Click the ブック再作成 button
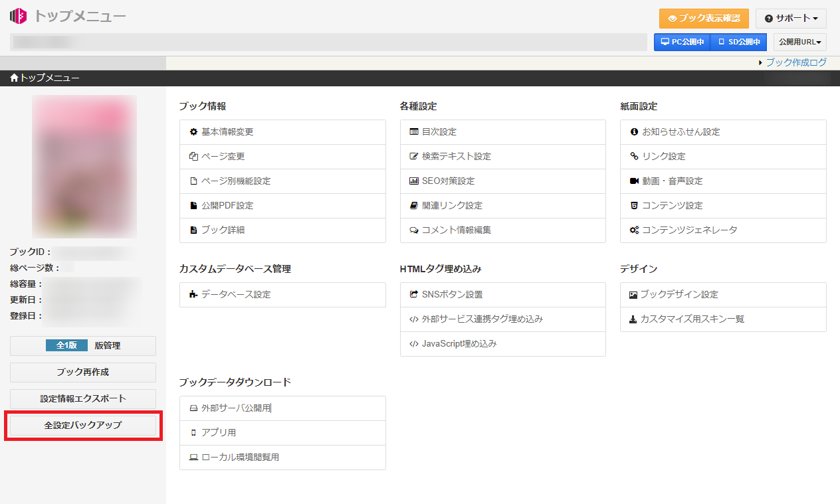The image size is (840, 504). coord(82,373)
